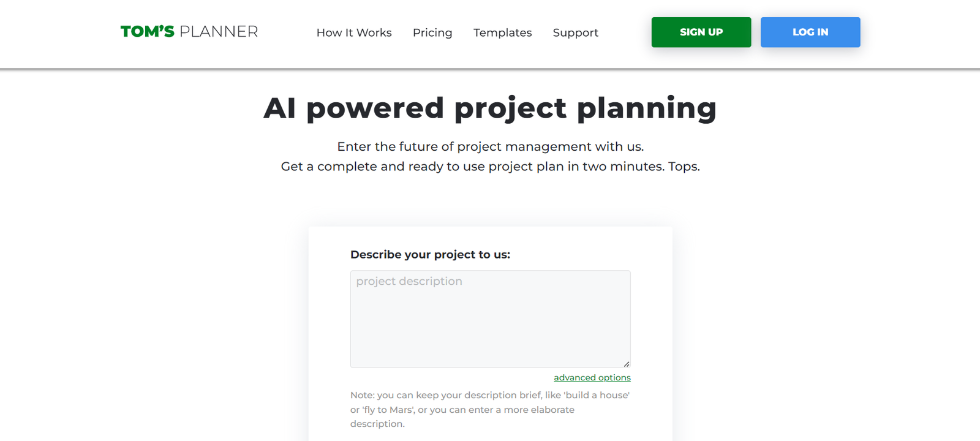980x441 pixels.
Task: Click the green TOM'S word in logo
Action: [148, 32]
